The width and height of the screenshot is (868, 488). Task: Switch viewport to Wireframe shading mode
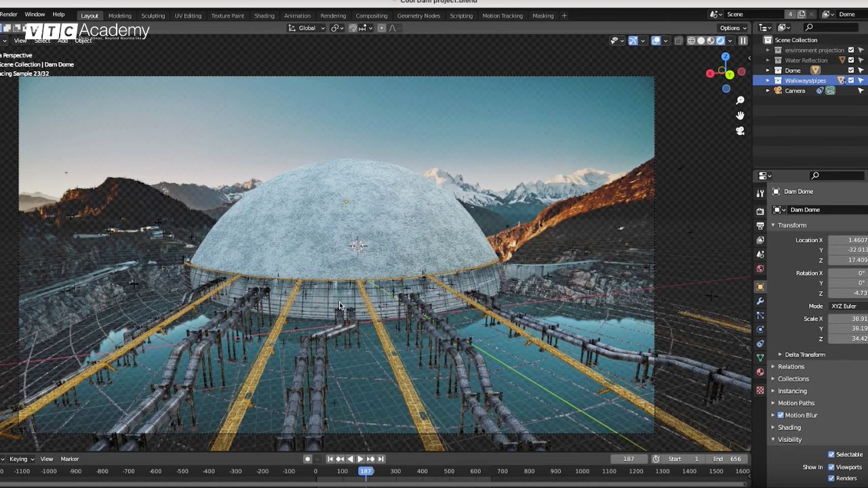[x=691, y=41]
